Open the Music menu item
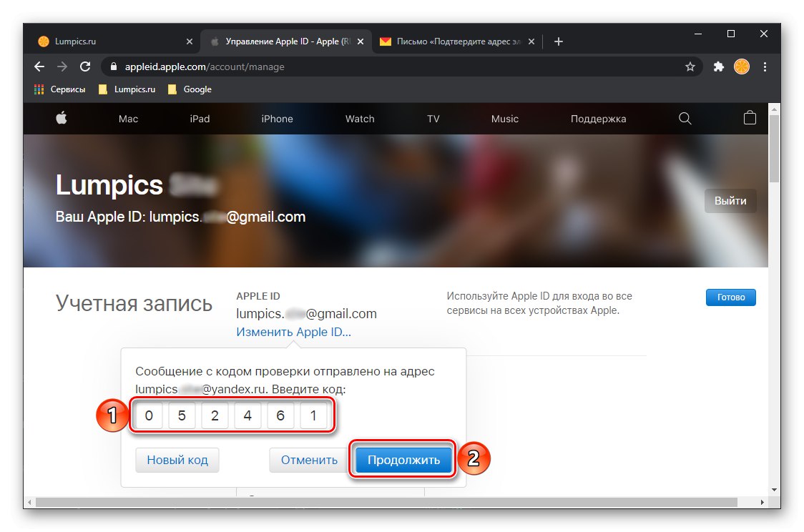804x532 pixels. 504,119
